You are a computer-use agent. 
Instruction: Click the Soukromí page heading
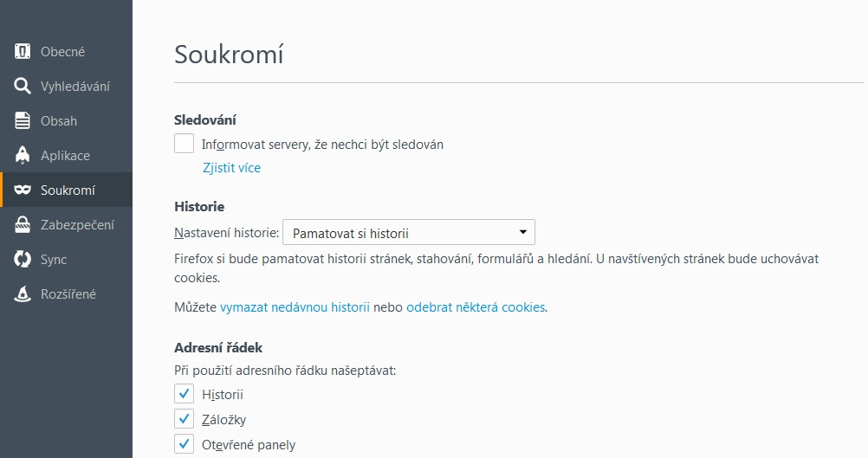pos(229,55)
